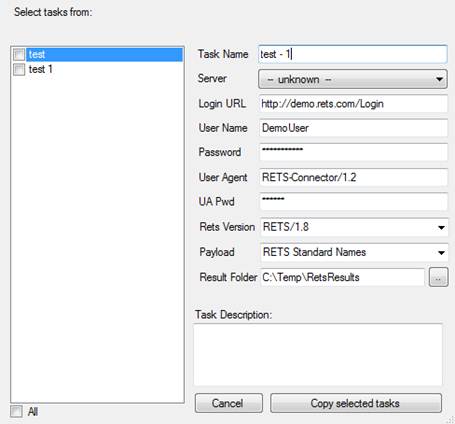Check the box next to test 1
The image size is (455, 424).
click(x=19, y=69)
